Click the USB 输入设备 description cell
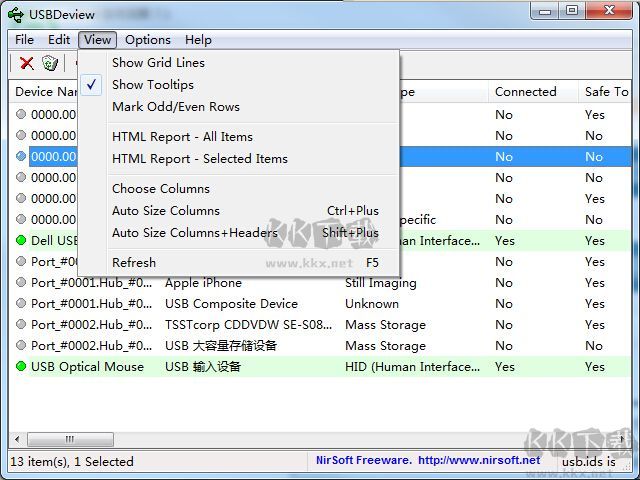The width and height of the screenshot is (640, 480). [x=203, y=367]
